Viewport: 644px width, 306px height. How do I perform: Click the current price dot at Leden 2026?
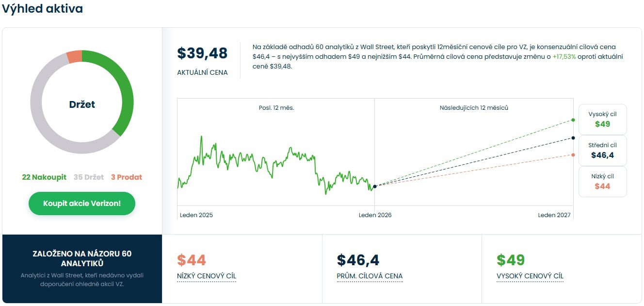[x=375, y=187]
